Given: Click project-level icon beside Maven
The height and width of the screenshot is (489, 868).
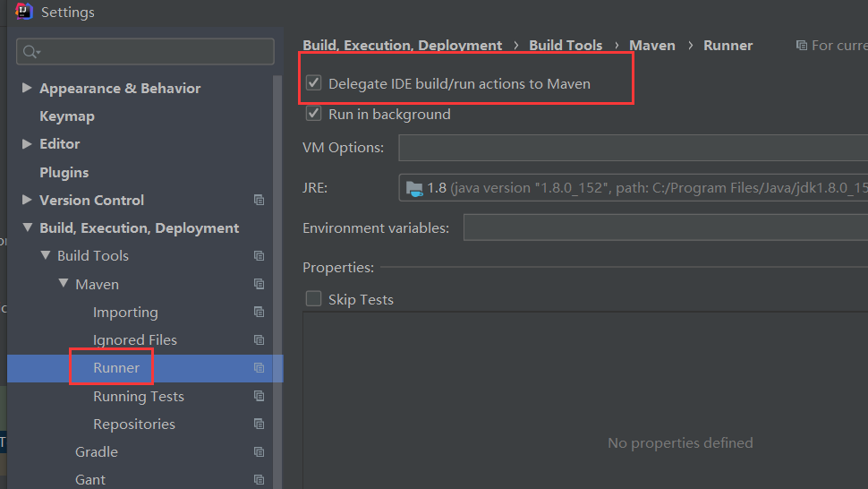Looking at the screenshot, I should pos(259,284).
